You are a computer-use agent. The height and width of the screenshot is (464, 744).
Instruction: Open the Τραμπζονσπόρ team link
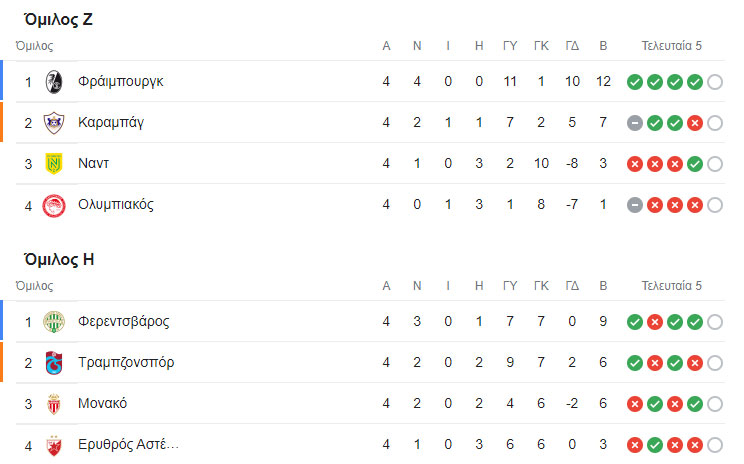(x=125, y=363)
